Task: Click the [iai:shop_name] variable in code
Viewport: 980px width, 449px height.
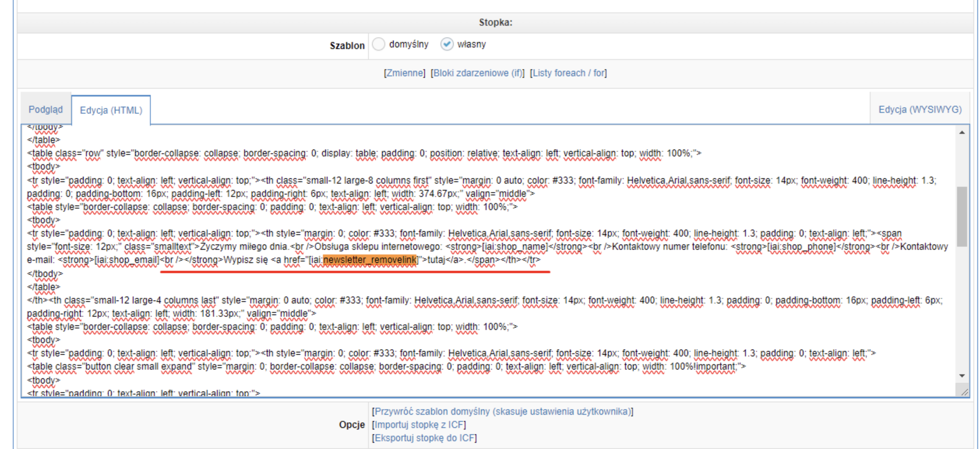Action: coord(514,247)
